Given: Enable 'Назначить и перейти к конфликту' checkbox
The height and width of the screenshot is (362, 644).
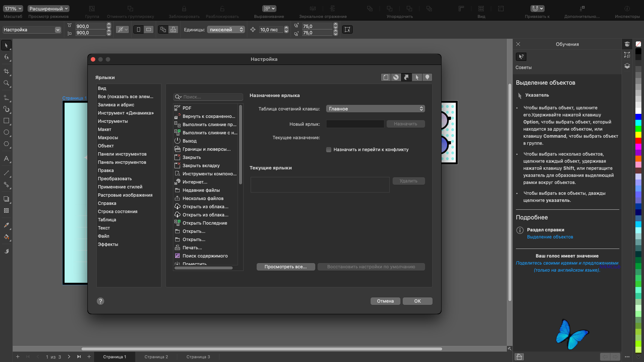Looking at the screenshot, I should click(x=329, y=150).
